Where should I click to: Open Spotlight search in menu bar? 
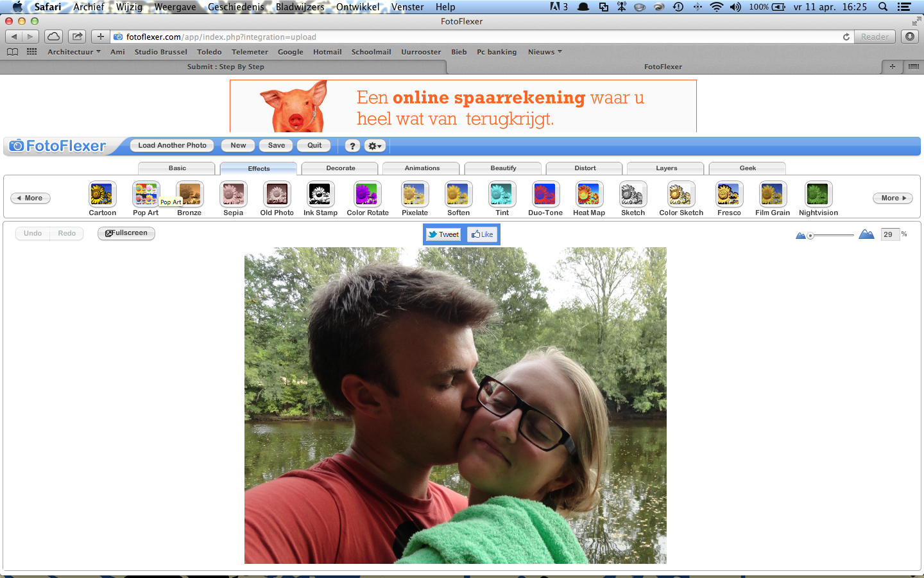tap(883, 7)
